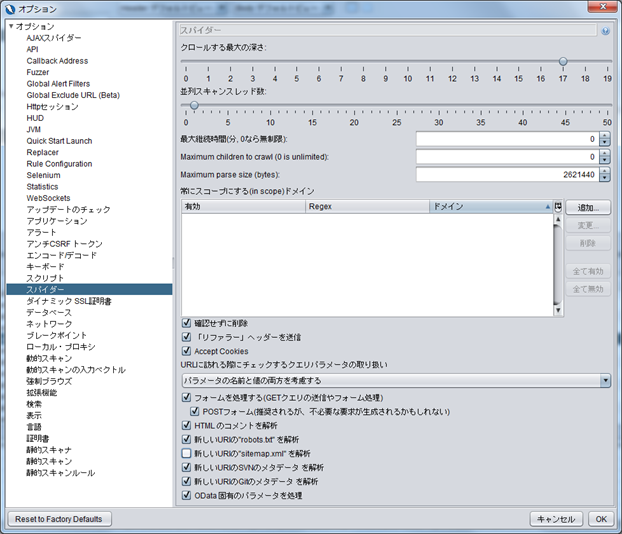Select 動的スキャンの入力ベクトル entry

point(76,370)
